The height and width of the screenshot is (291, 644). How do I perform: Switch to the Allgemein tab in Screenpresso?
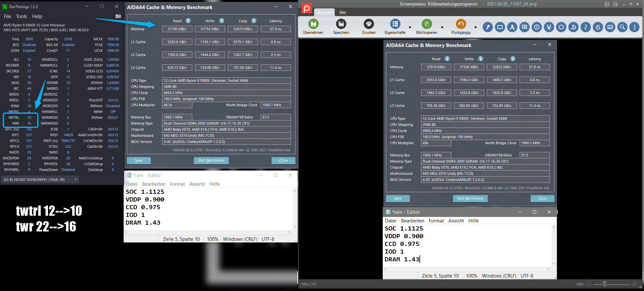pos(324,12)
